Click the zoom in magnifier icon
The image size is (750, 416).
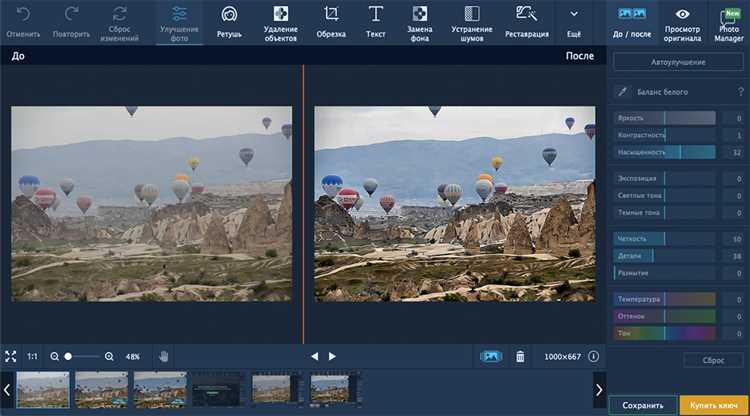tap(109, 357)
